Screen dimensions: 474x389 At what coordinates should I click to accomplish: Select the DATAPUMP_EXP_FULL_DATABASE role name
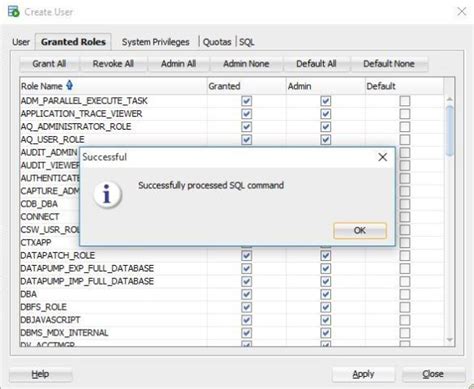point(87,269)
